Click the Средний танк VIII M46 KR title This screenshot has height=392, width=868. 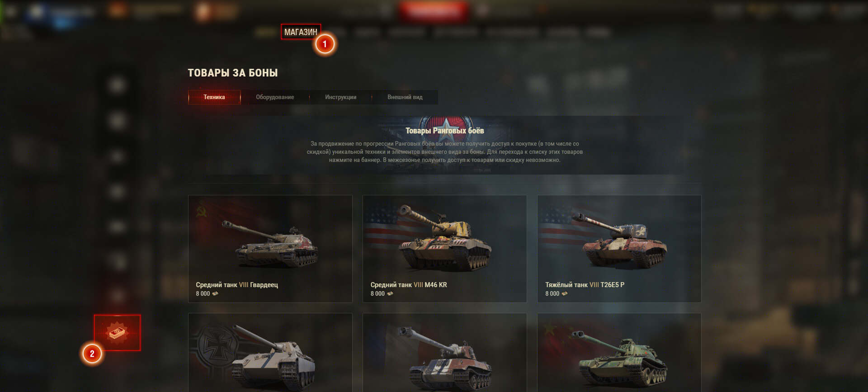click(409, 285)
